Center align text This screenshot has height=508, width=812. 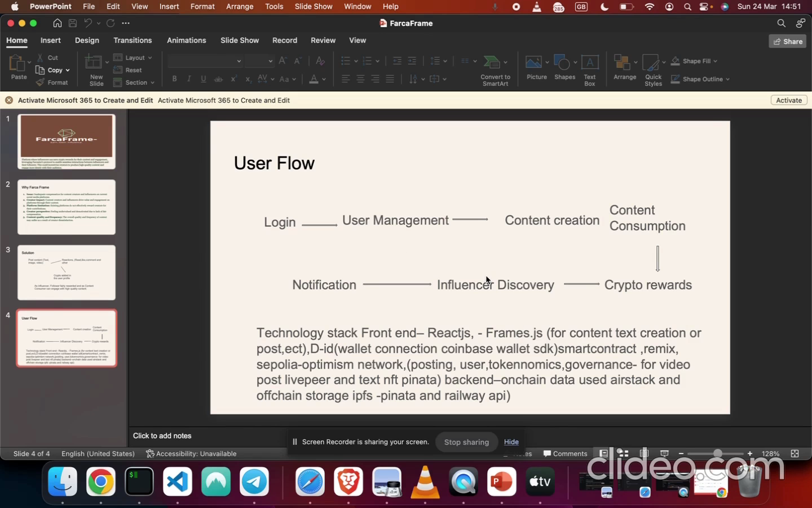click(x=360, y=79)
